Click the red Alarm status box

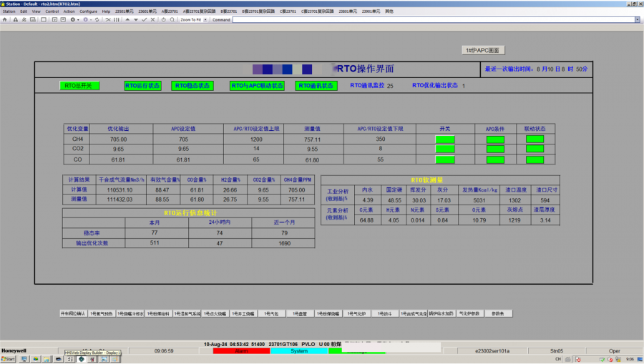(240, 351)
